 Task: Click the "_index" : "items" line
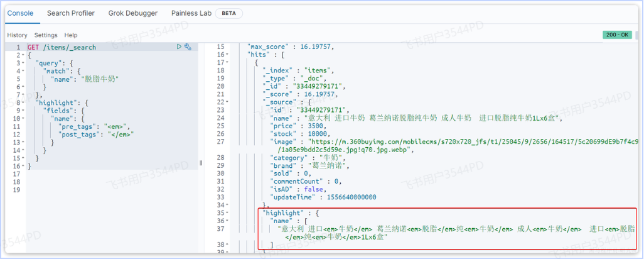299,70
